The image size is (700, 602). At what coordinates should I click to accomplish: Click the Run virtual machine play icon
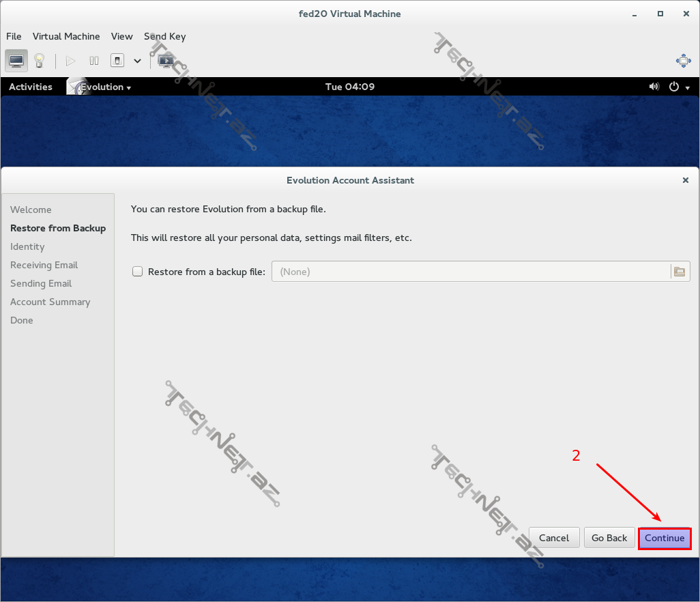(x=70, y=61)
